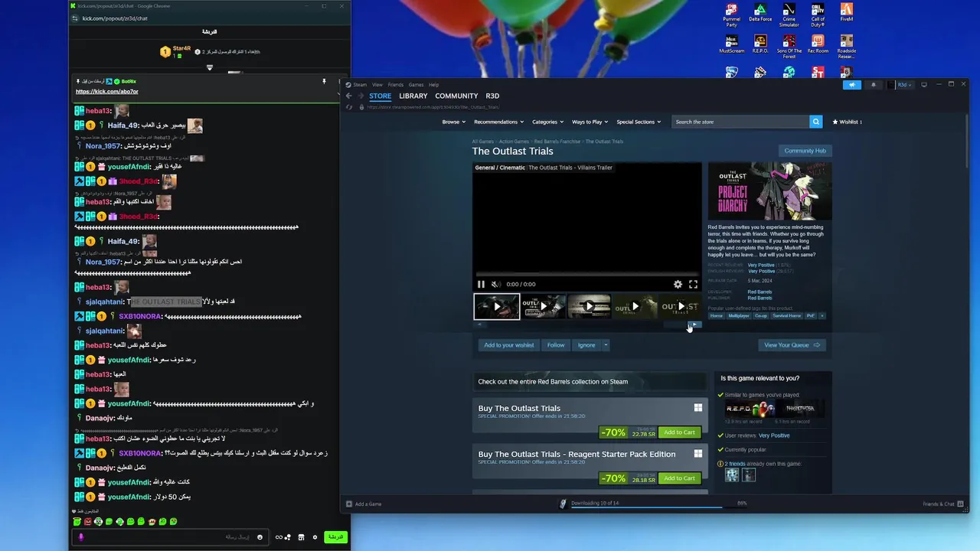Toggle Add to your wishlist
This screenshot has width=980, height=551.
point(509,345)
